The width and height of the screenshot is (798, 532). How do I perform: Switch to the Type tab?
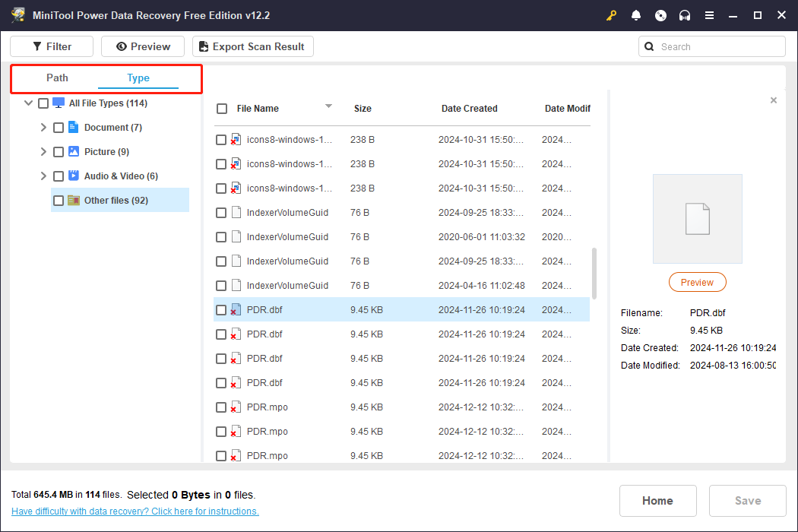138,78
